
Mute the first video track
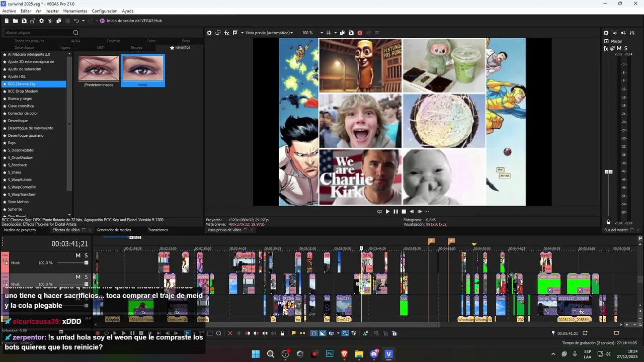(78, 255)
